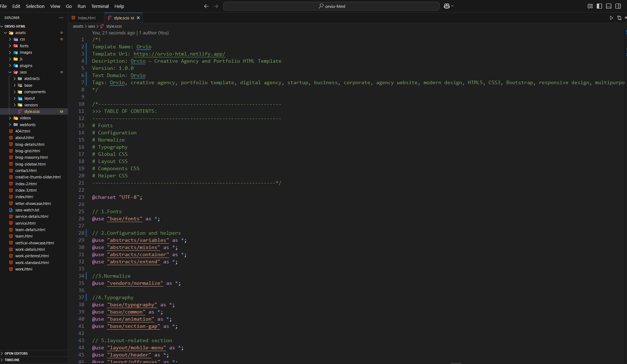Expand the fonts folder

point(34,46)
